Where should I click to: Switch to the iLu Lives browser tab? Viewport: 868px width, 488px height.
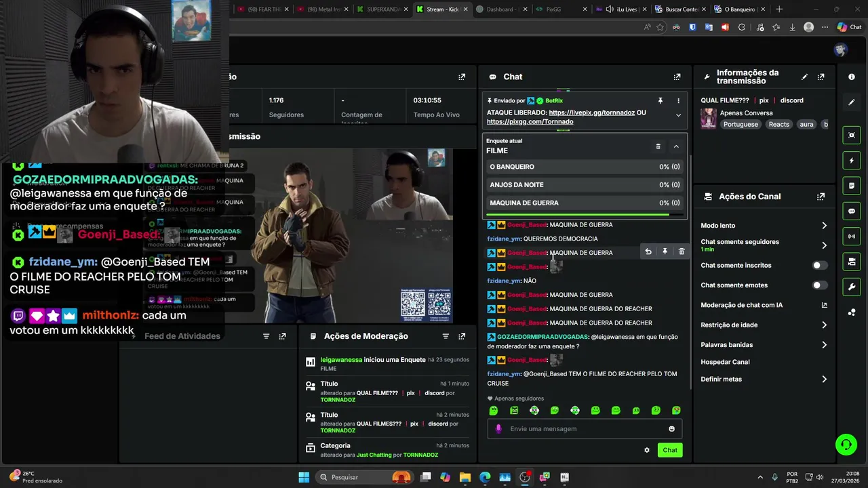[620, 9]
